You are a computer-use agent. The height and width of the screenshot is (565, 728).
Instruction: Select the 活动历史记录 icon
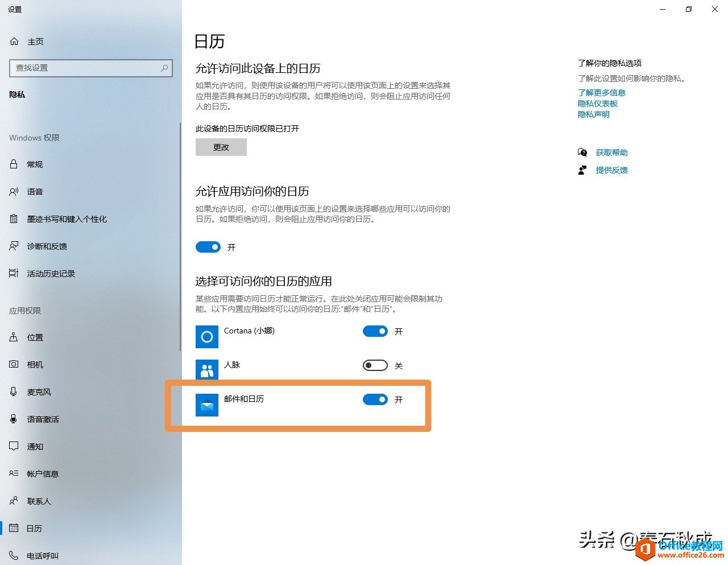pyautogui.click(x=14, y=274)
